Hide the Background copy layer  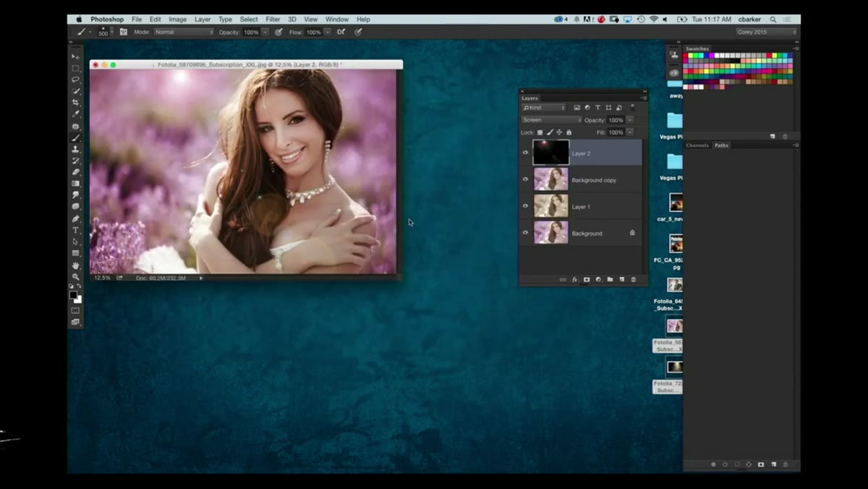pyautogui.click(x=526, y=179)
